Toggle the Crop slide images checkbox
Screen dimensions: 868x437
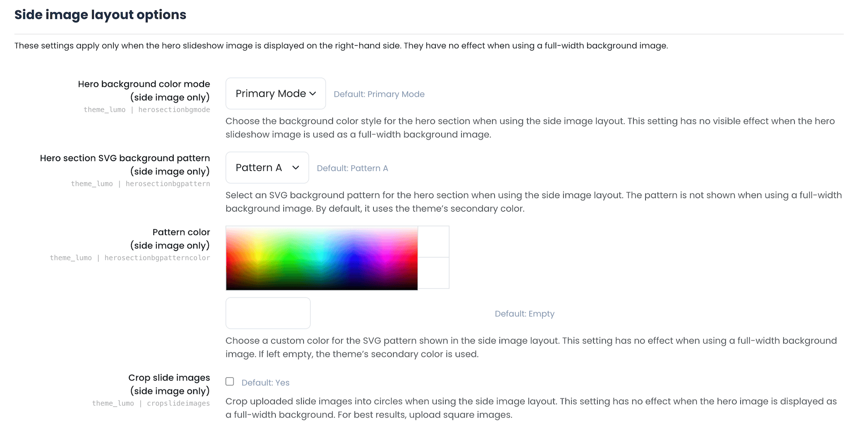[x=230, y=382]
